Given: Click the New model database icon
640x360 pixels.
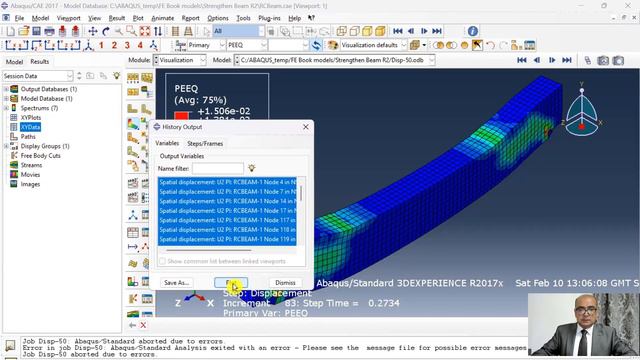Looking at the screenshot, I should (x=10, y=31).
